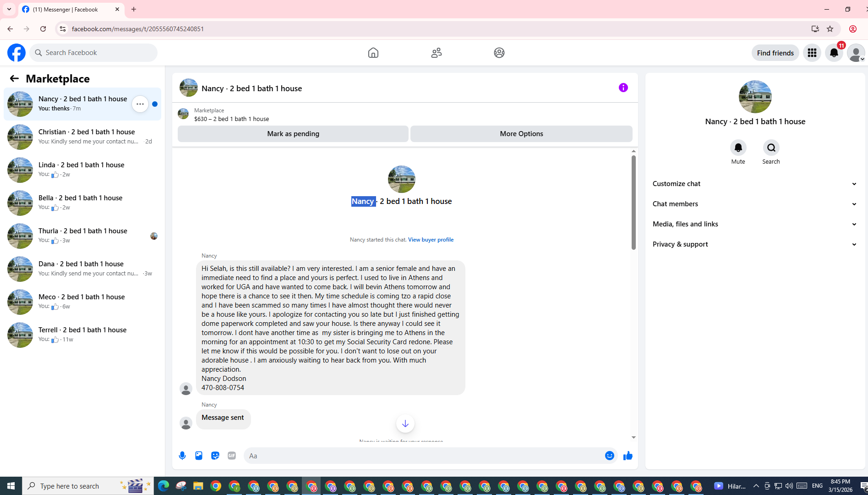Go back from Marketplace chats list
The width and height of the screenshot is (868, 495).
point(14,78)
